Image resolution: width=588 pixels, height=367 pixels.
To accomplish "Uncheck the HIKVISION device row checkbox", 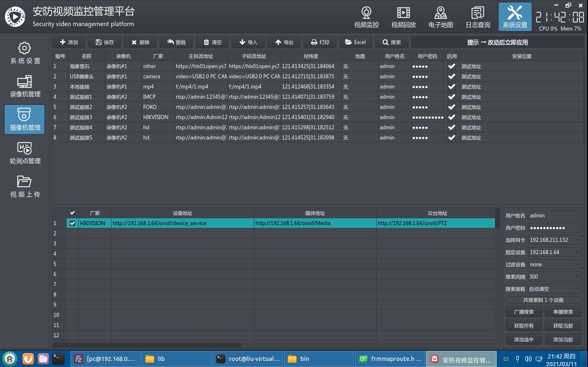I will pos(73,223).
